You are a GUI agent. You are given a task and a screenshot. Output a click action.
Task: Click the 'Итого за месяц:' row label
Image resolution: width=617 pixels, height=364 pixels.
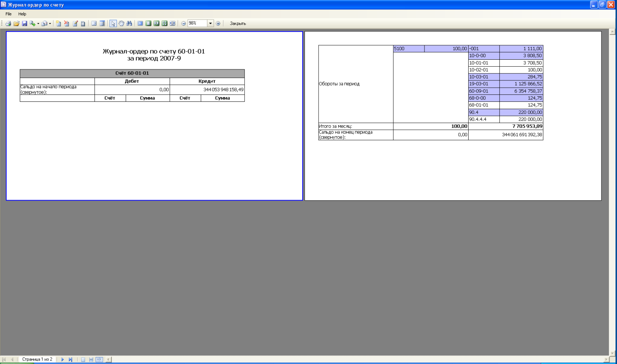coord(335,126)
